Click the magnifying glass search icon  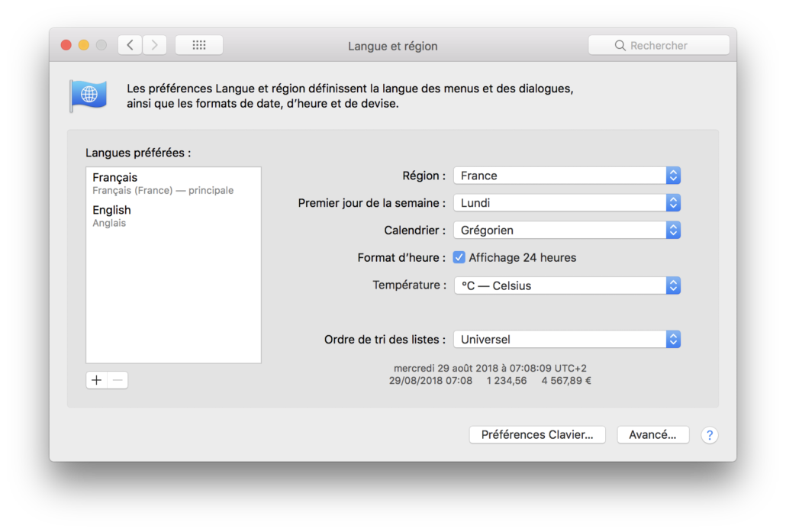pos(620,46)
